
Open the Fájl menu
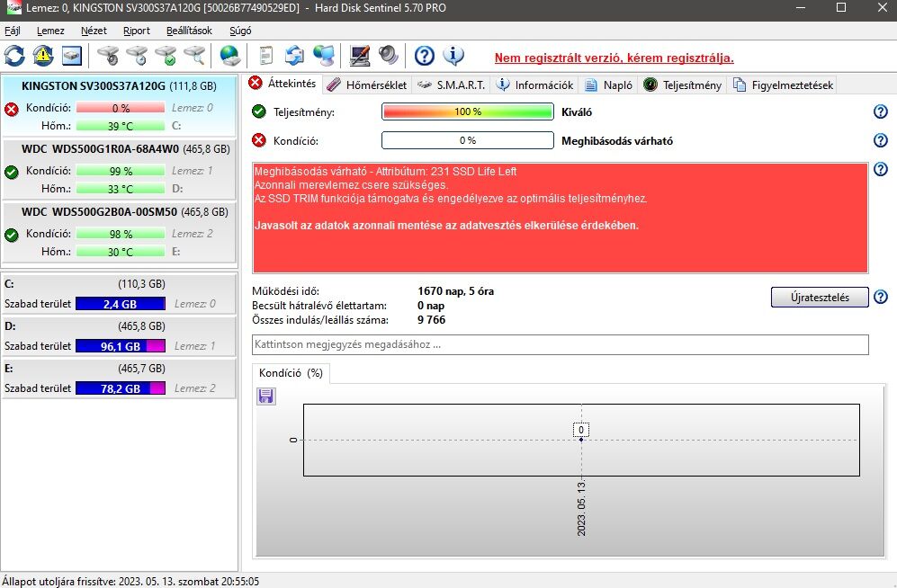[x=13, y=31]
